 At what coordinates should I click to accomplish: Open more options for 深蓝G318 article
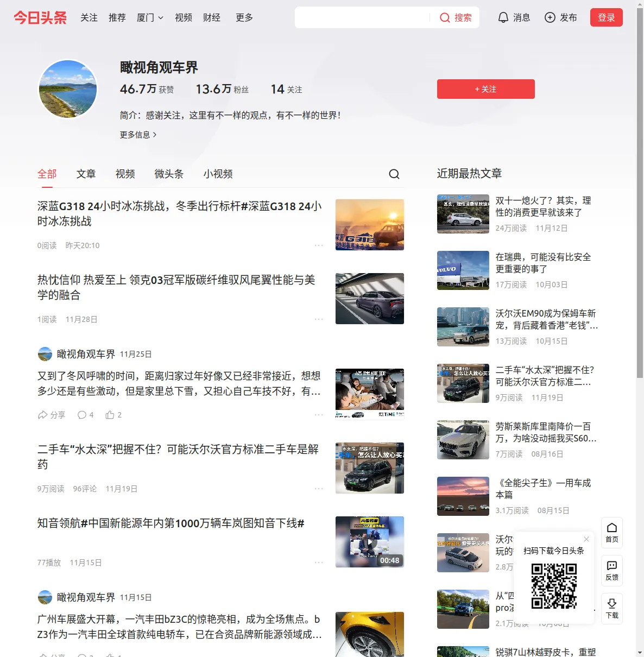tap(319, 245)
